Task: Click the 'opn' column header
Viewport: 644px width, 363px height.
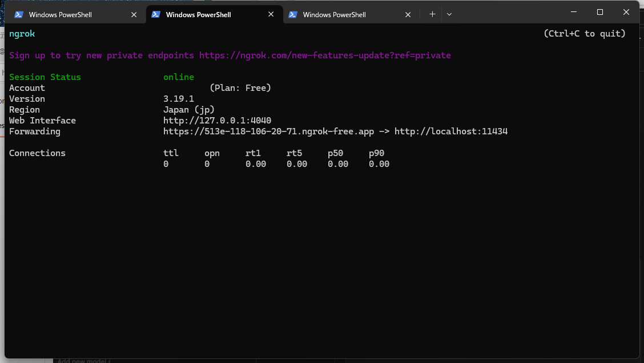Action: pyautogui.click(x=212, y=153)
